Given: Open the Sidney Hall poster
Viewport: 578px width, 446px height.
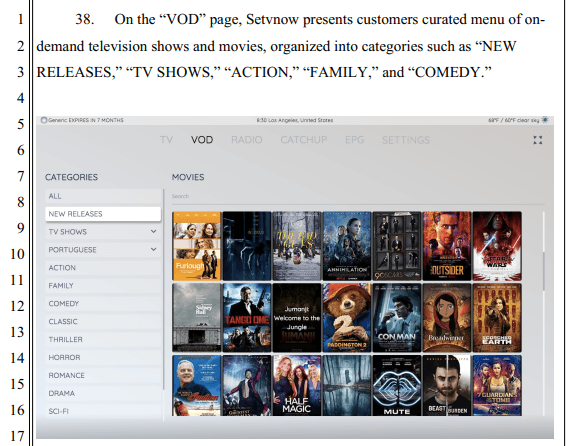Looking at the screenshot, I should pos(196,318).
